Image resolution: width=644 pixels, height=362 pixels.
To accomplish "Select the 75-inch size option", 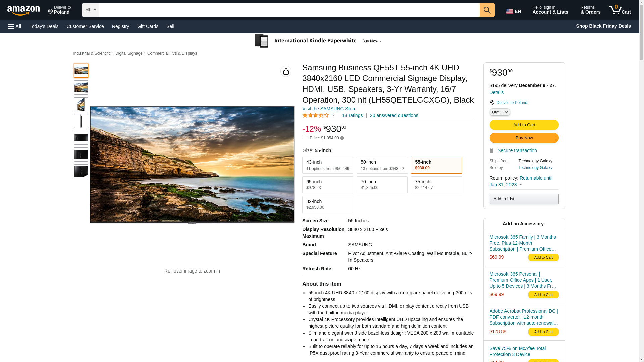I will pyautogui.click(x=436, y=185).
